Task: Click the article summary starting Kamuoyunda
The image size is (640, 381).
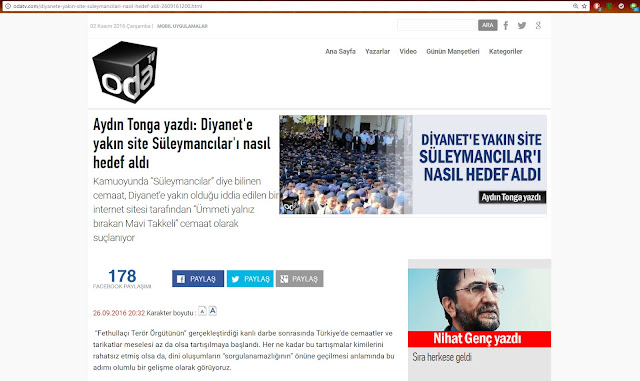Action: click(x=186, y=209)
